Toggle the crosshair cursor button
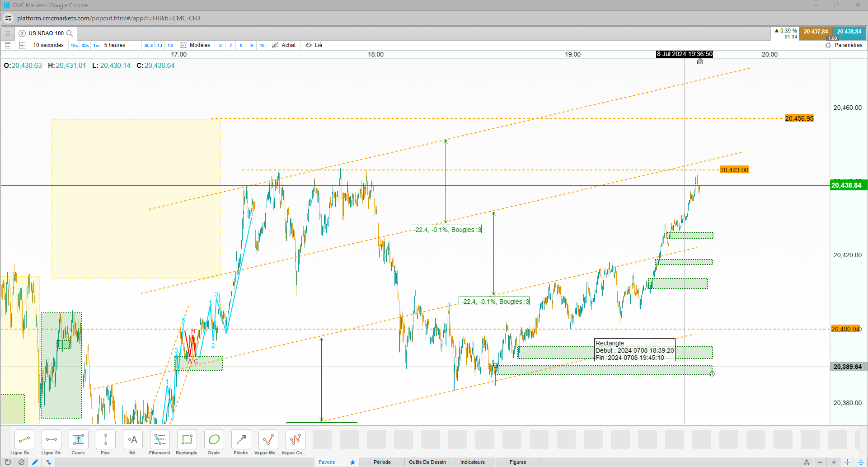Screen dimensions: 868x467 pyautogui.click(x=847, y=462)
